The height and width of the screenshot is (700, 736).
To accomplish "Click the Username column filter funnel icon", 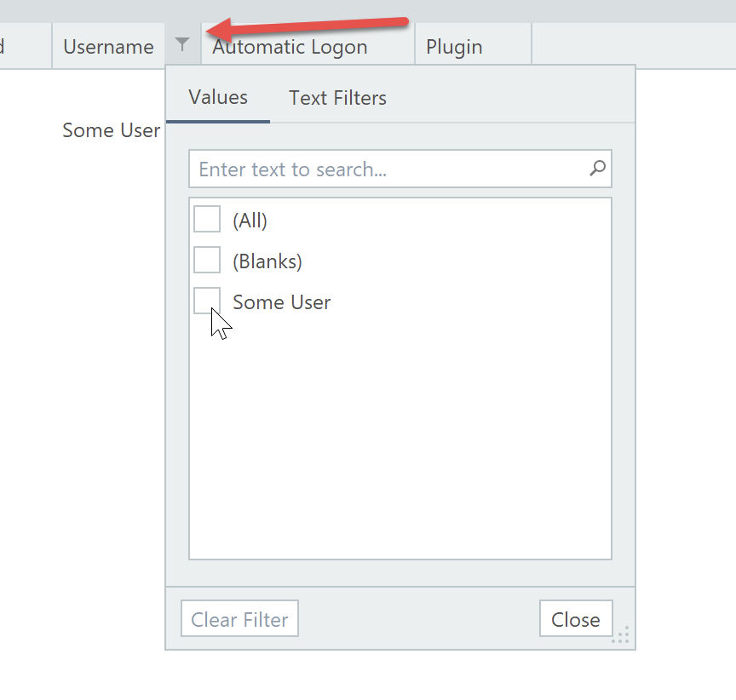I will [182, 45].
